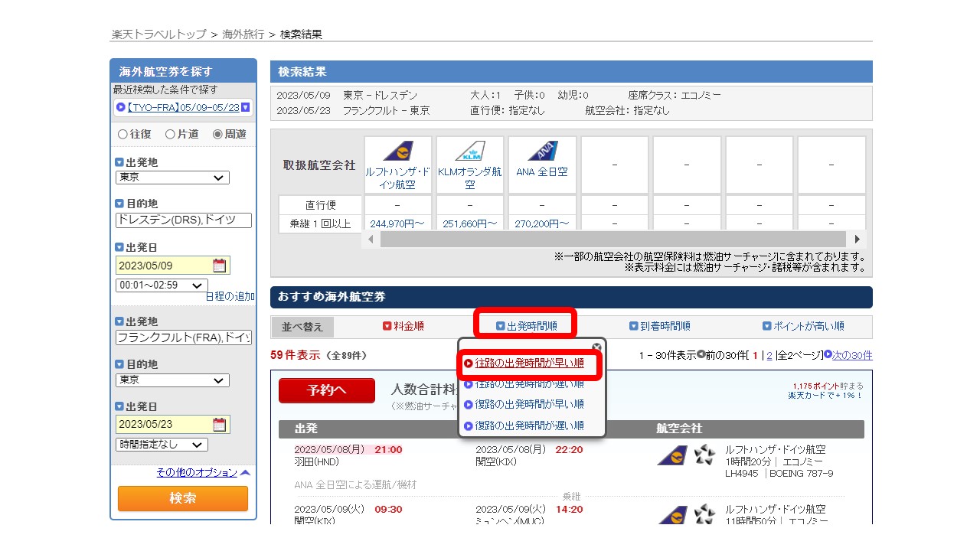The width and height of the screenshot is (980, 551).
Task: Choose 往路の出発時間が早い順
Action: [524, 363]
